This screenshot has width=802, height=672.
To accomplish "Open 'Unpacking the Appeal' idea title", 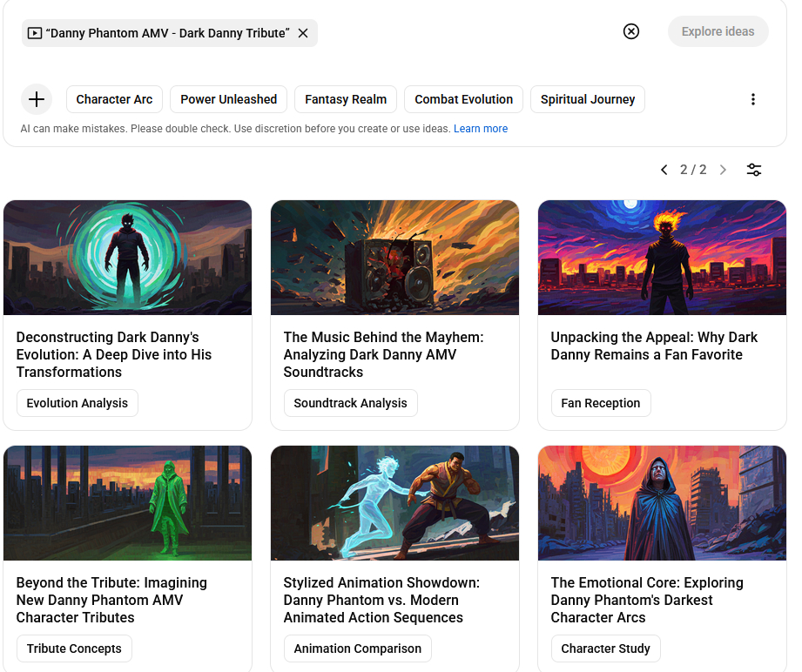I will pos(654,346).
